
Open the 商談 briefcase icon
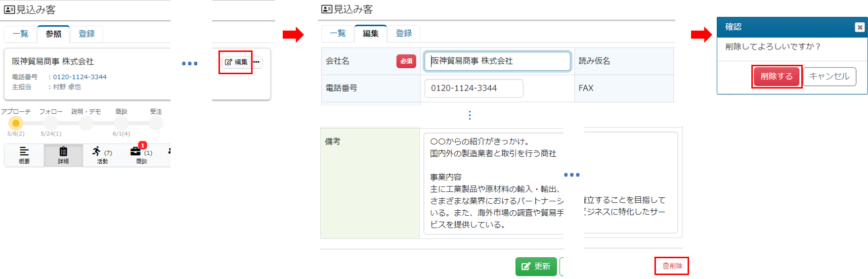(x=141, y=155)
